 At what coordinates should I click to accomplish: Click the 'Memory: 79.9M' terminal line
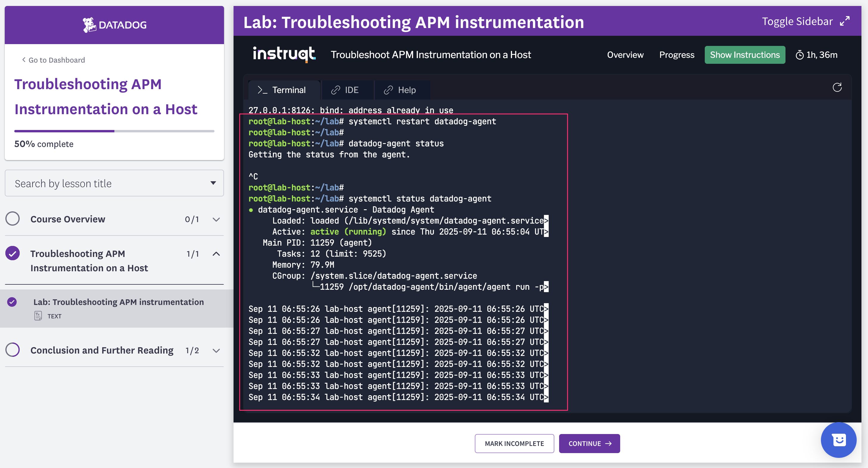pos(303,265)
